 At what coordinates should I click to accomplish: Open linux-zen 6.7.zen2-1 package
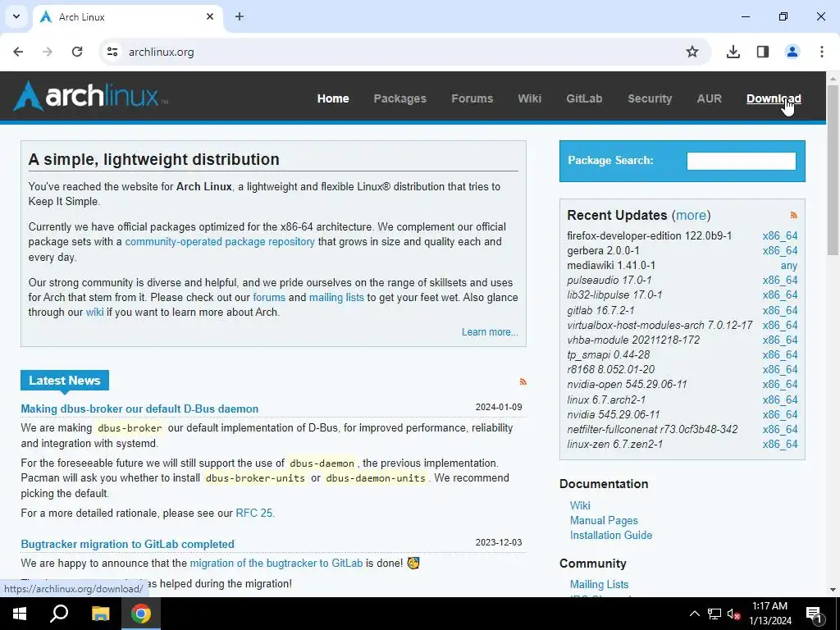615,444
